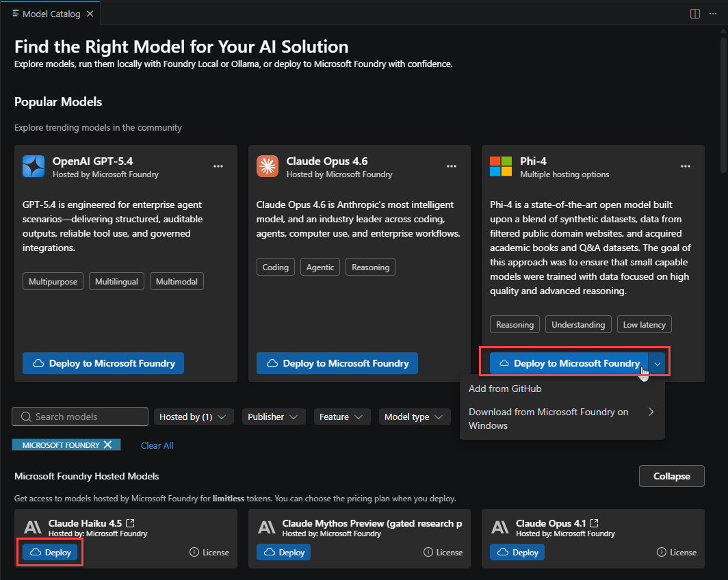Open Claude Opus 4.6 card options menu
This screenshot has height=580, width=728.
tap(452, 166)
